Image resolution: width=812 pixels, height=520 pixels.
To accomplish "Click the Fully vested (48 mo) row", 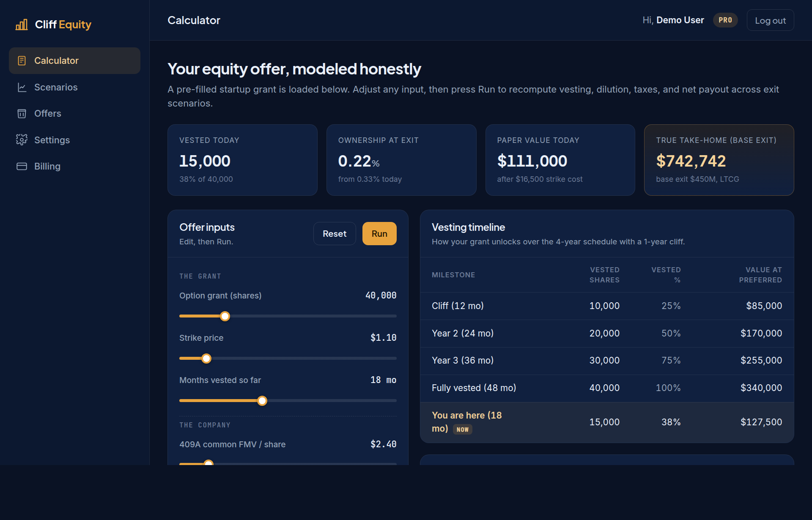I will 607,388.
